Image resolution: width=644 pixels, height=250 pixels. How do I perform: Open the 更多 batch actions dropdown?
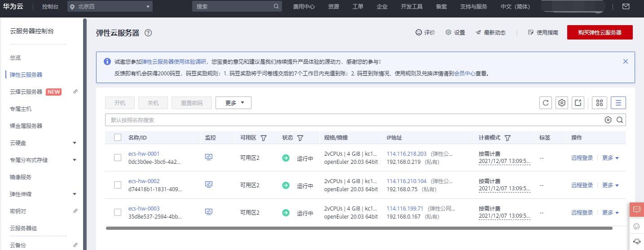click(x=234, y=103)
